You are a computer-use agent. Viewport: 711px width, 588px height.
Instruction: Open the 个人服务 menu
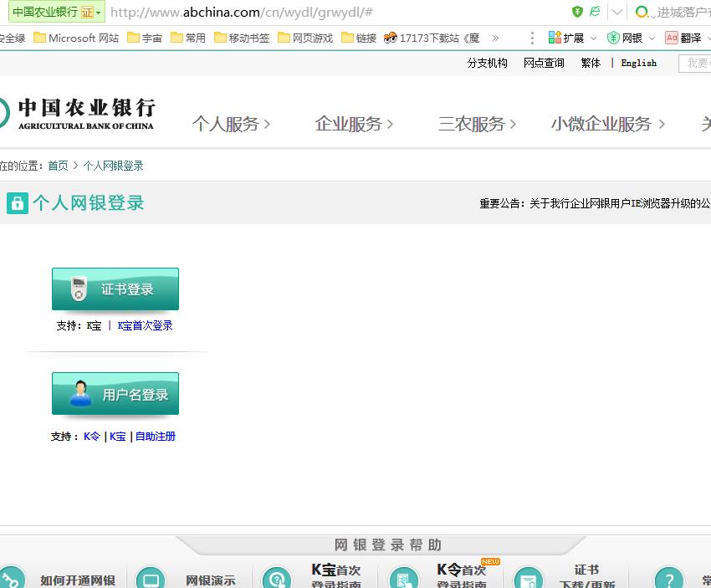pyautogui.click(x=231, y=123)
